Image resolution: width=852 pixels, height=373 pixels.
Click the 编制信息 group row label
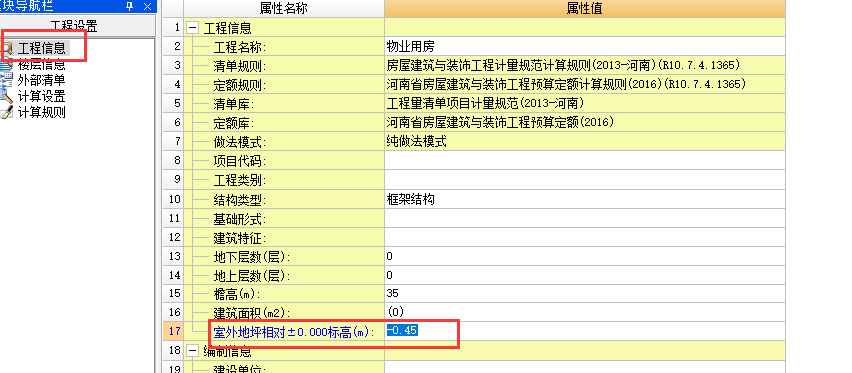click(x=227, y=350)
